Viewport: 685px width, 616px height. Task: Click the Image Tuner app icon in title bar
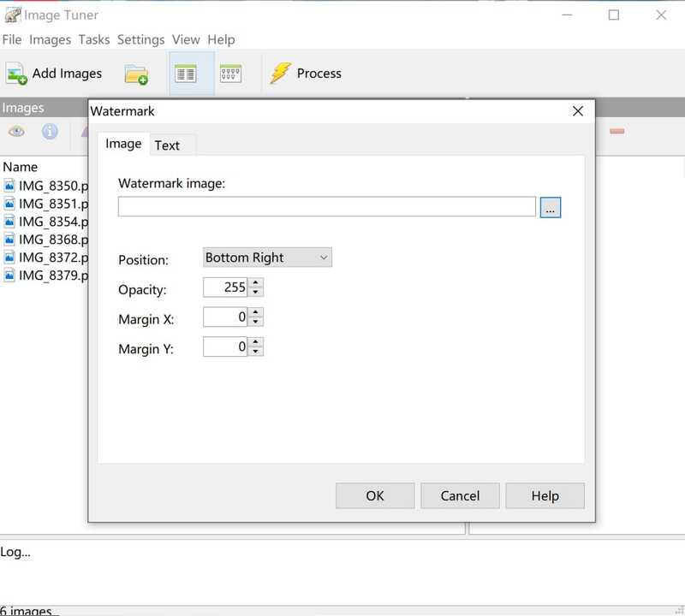click(x=12, y=15)
